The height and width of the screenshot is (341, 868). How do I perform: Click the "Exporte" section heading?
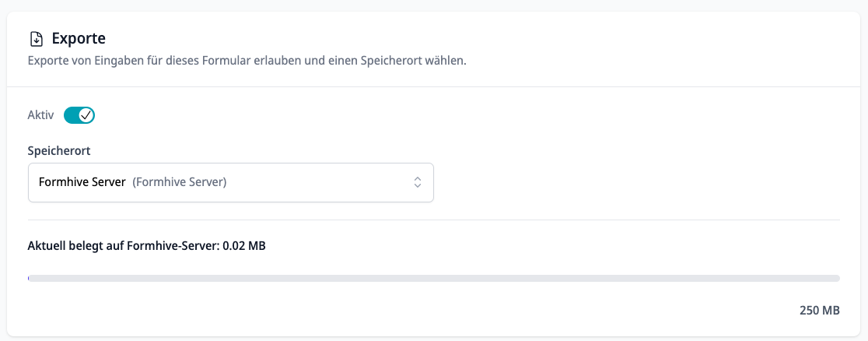79,39
